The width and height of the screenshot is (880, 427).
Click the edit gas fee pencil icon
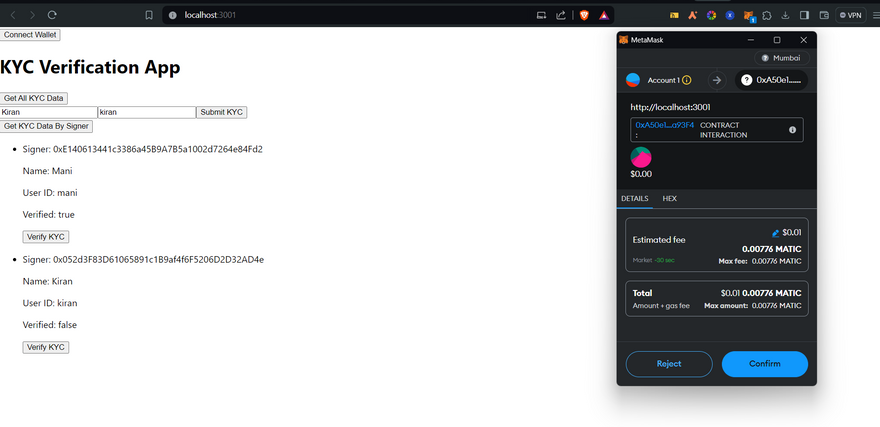776,232
